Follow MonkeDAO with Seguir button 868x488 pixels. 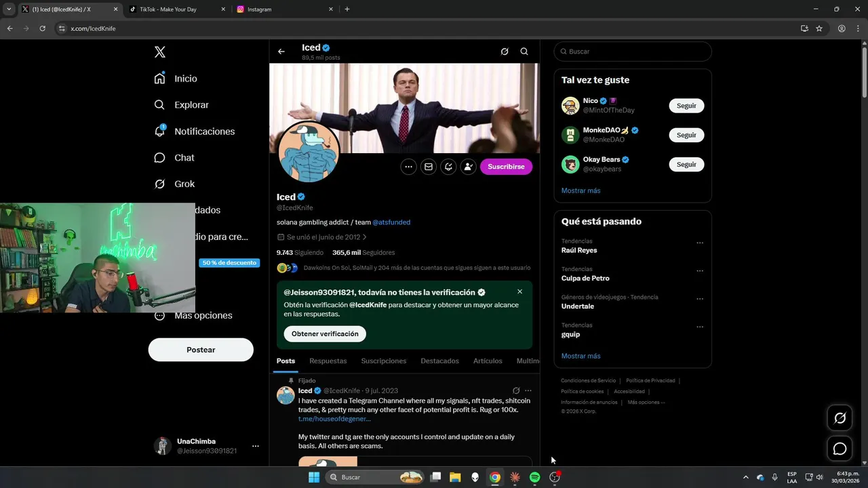click(686, 135)
